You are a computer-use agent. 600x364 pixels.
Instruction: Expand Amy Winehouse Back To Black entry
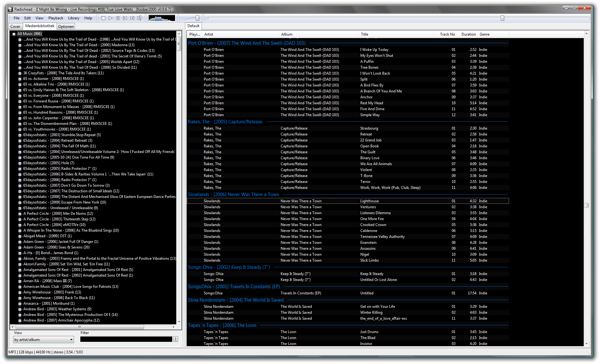20,298
